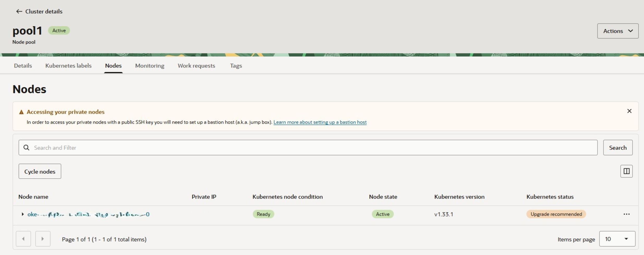Switch to the Tags tab
Screen dimensions: 644x255
click(x=236, y=66)
